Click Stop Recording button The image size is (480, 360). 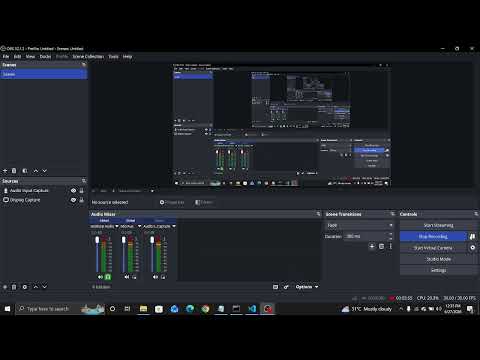pos(433,236)
